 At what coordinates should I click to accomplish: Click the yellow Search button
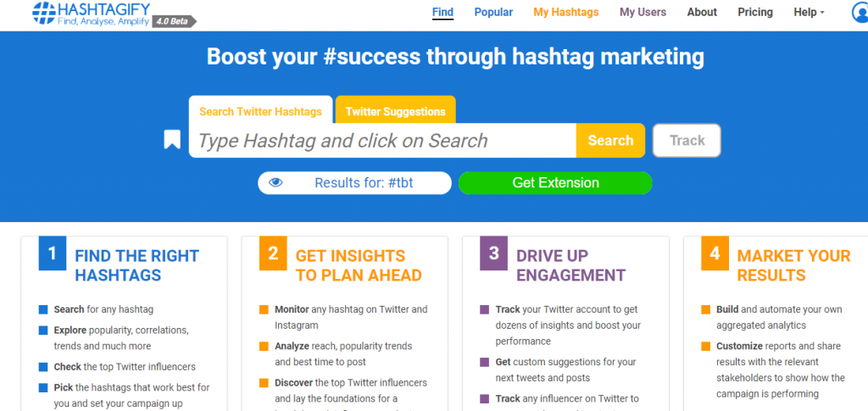tap(610, 141)
